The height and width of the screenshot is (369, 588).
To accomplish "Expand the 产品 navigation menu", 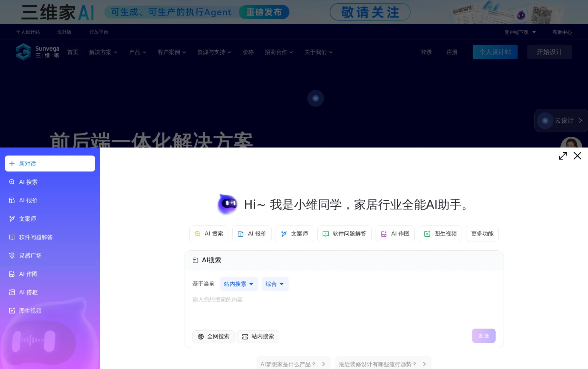I will click(138, 52).
